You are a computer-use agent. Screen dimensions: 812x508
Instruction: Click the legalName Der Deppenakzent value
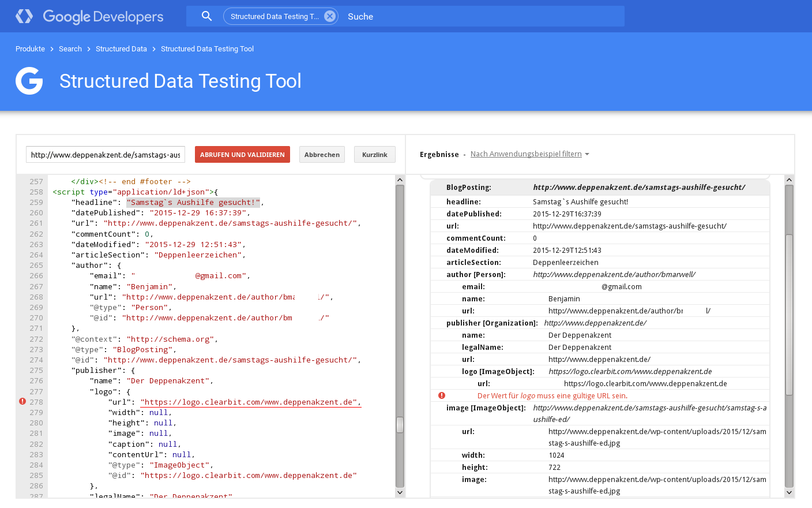(580, 347)
